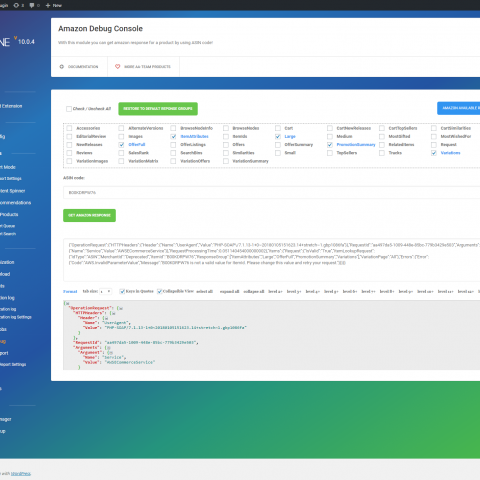The width and height of the screenshot is (480, 480).
Task: Collapse the root JSON node toggle
Action: coord(68,303)
